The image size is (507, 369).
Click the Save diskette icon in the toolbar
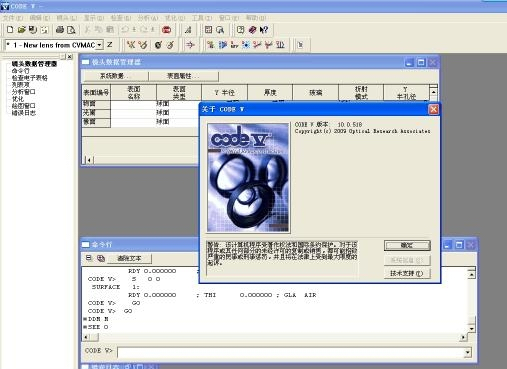click(x=33, y=30)
